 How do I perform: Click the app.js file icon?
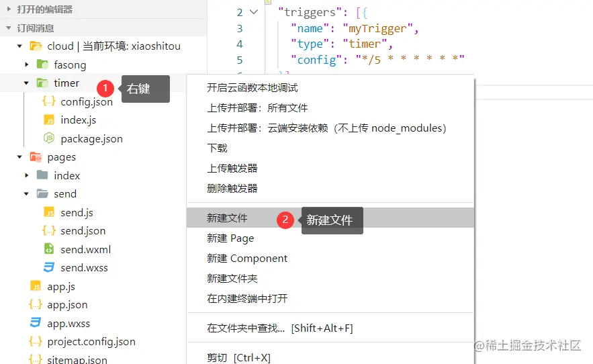pos(36,286)
